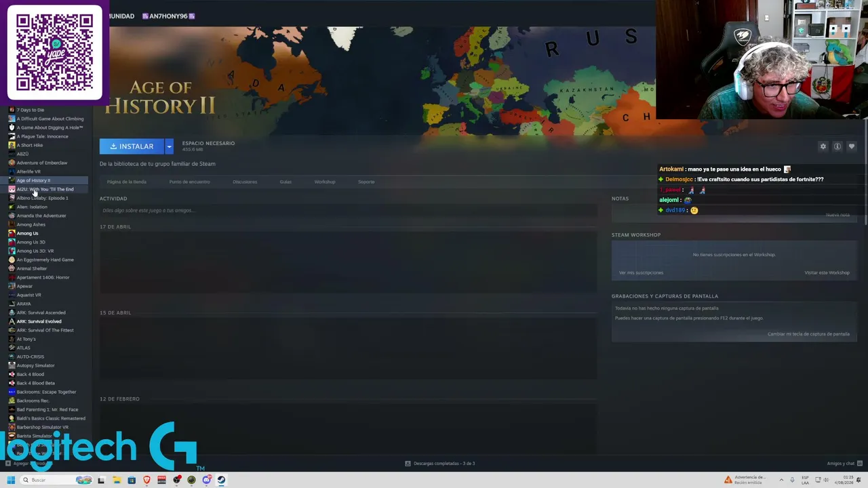Screen dimensions: 868x488
Task: Open Descargas completadas status
Action: [439, 464]
